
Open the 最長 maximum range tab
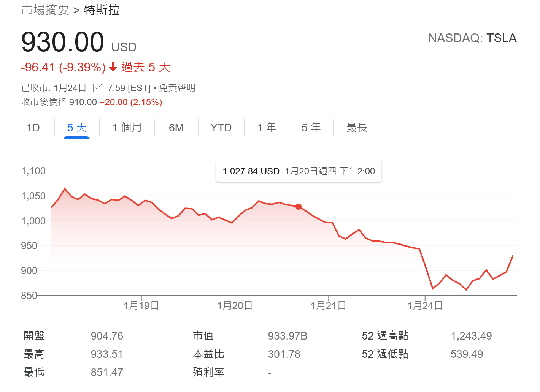click(x=357, y=128)
